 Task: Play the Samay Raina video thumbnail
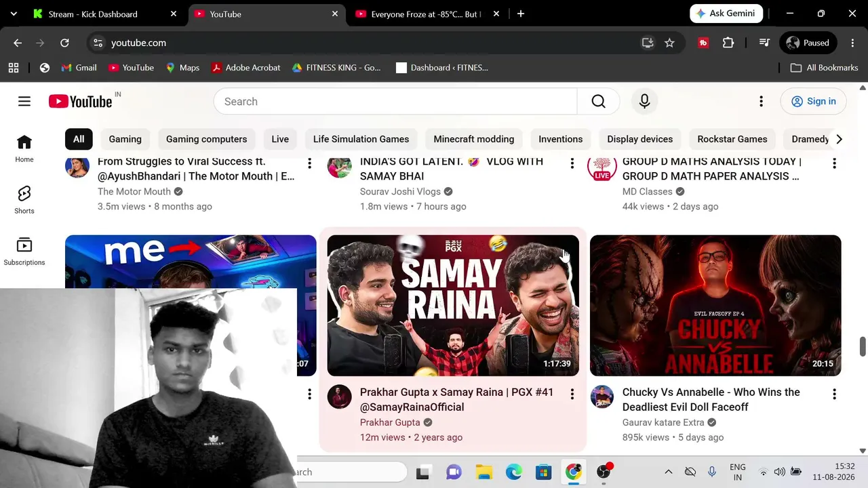453,306
